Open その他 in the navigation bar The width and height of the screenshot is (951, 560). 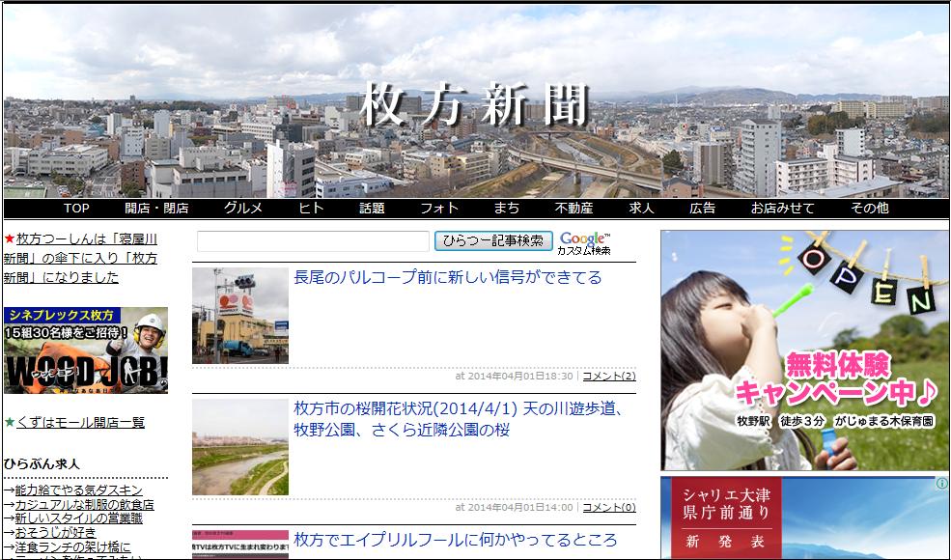click(x=869, y=209)
